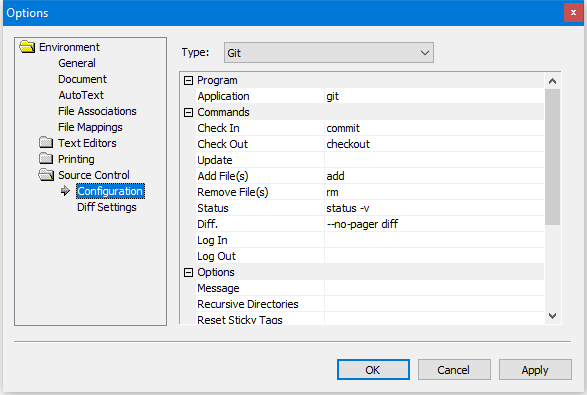Click the OK button
The image size is (587, 395).
(373, 370)
